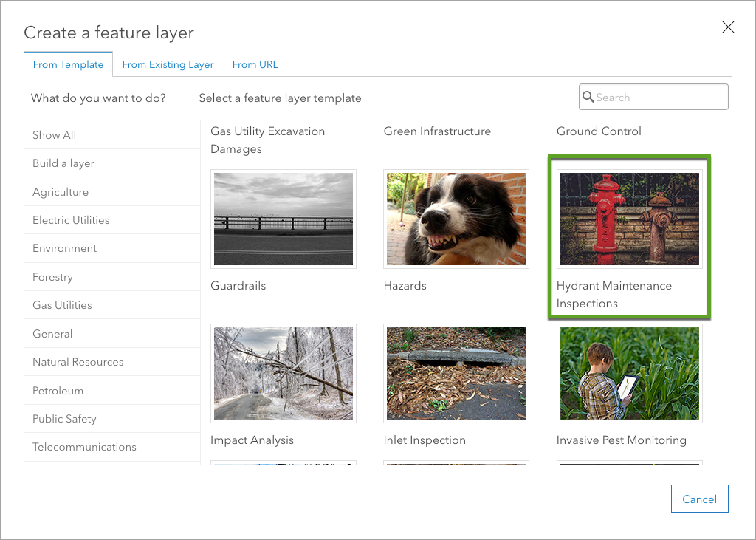Image resolution: width=756 pixels, height=540 pixels.
Task: Open the Ground Control template label
Action: pyautogui.click(x=599, y=131)
